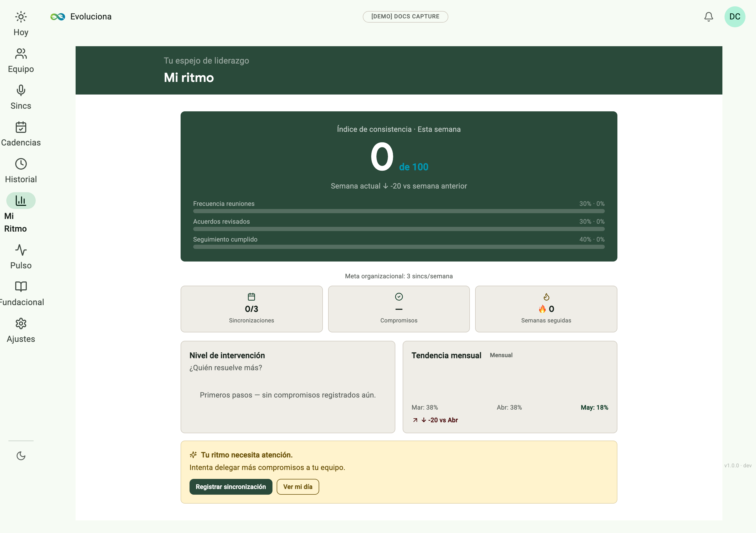Image resolution: width=756 pixels, height=533 pixels.
Task: Click the Seguimiento cumplido progress bar
Action: coord(399,247)
